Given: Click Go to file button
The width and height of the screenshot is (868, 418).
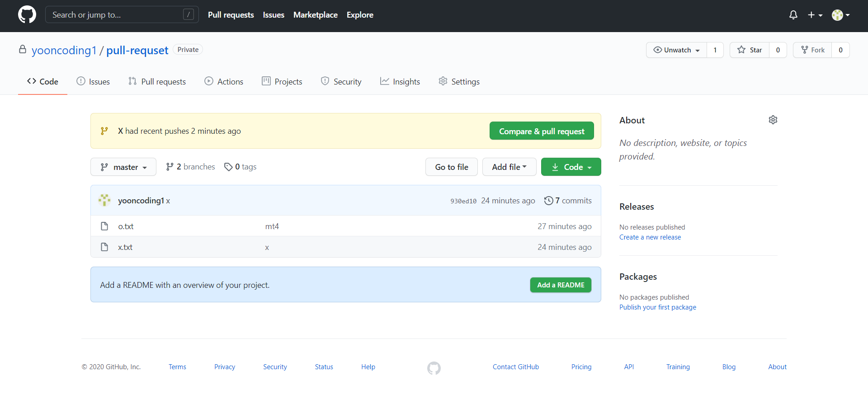Looking at the screenshot, I should point(452,167).
